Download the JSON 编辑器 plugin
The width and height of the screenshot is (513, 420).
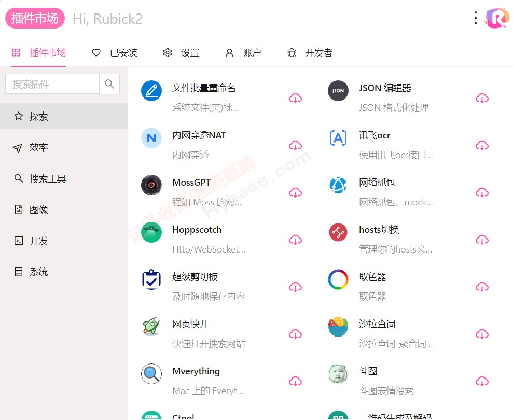pos(482,98)
